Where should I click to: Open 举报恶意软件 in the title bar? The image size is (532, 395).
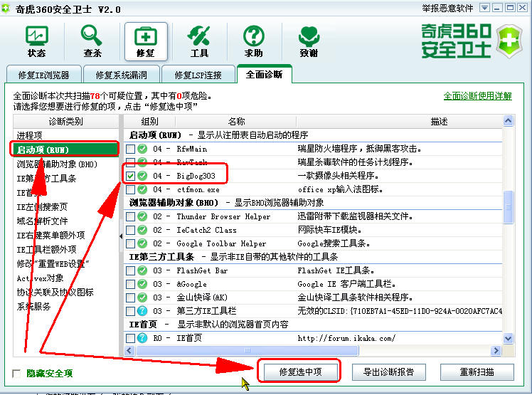coord(447,8)
